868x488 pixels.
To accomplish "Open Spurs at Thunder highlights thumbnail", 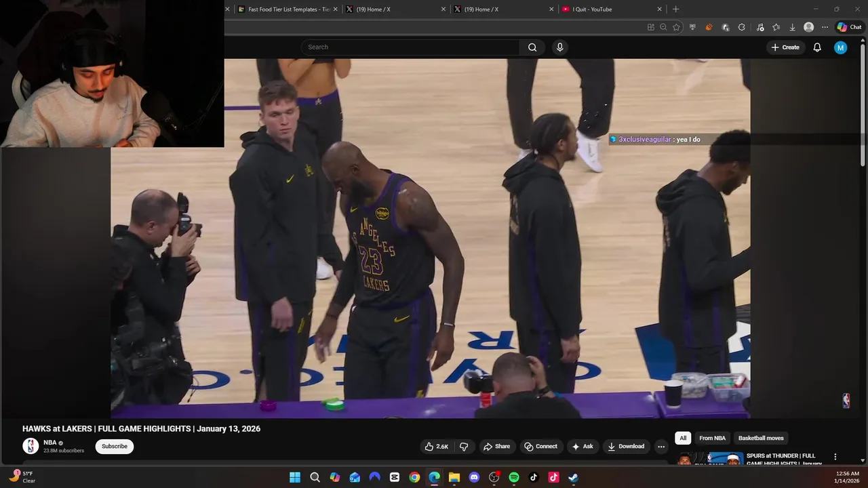I will 710,459.
